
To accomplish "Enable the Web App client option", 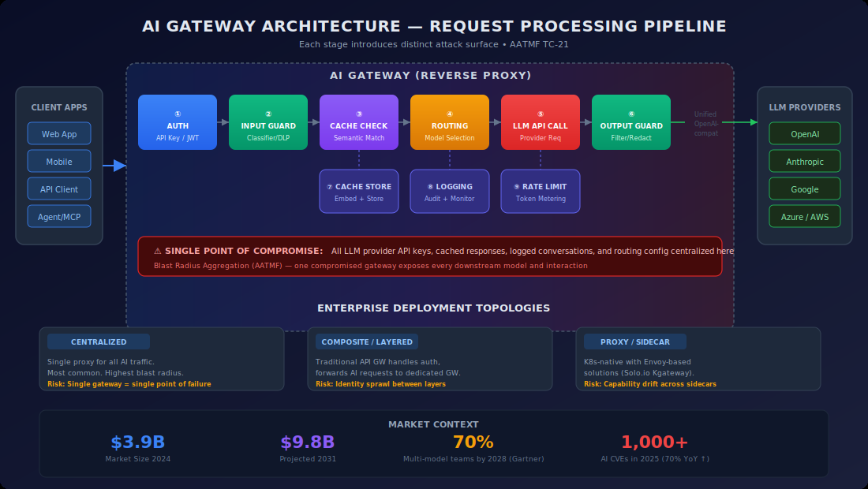I will tap(59, 133).
